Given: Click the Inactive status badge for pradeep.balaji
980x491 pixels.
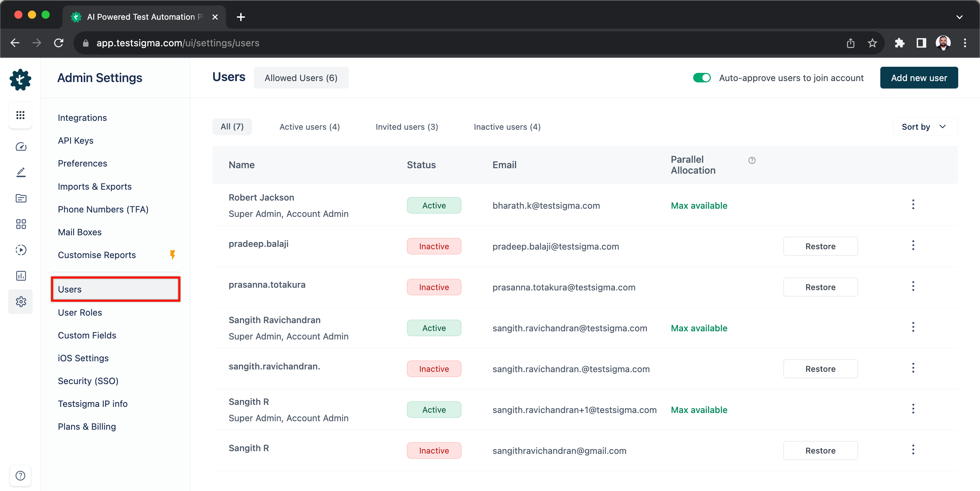Looking at the screenshot, I should 434,246.
